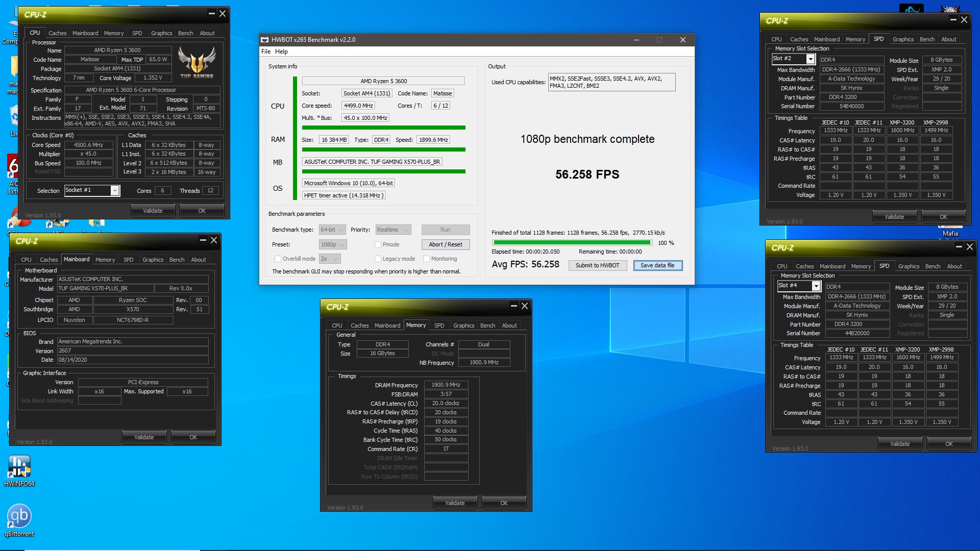Open Memory tab in top-left CPU-Z window
Image resolution: width=980 pixels, height=551 pixels.
pyautogui.click(x=114, y=33)
